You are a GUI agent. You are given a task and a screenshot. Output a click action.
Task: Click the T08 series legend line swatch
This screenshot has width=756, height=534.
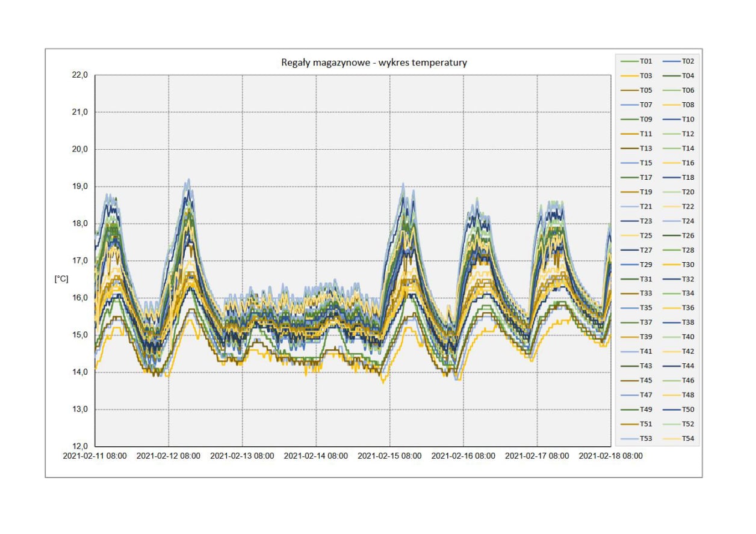tap(671, 105)
